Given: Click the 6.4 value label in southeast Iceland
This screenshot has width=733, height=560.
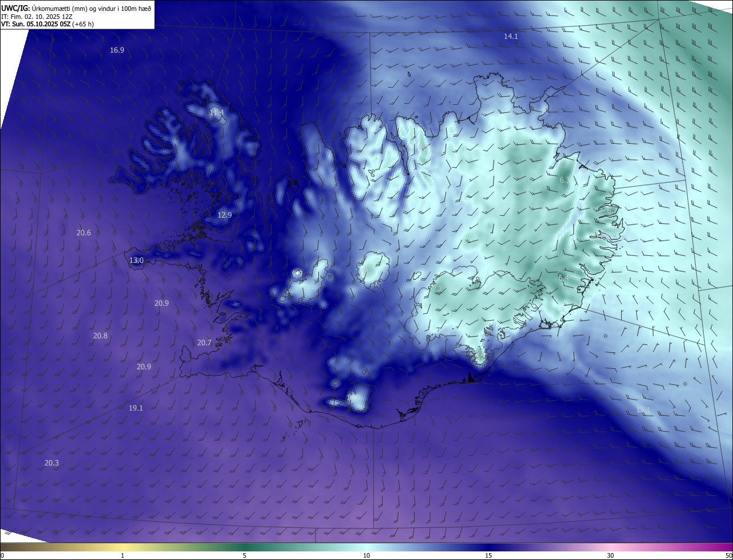Looking at the screenshot, I should (563, 278).
